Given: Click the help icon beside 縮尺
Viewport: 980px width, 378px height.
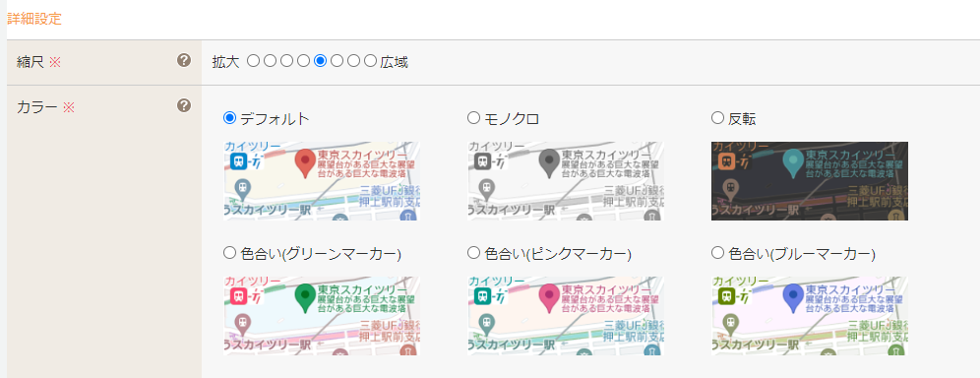Looking at the screenshot, I should [183, 60].
